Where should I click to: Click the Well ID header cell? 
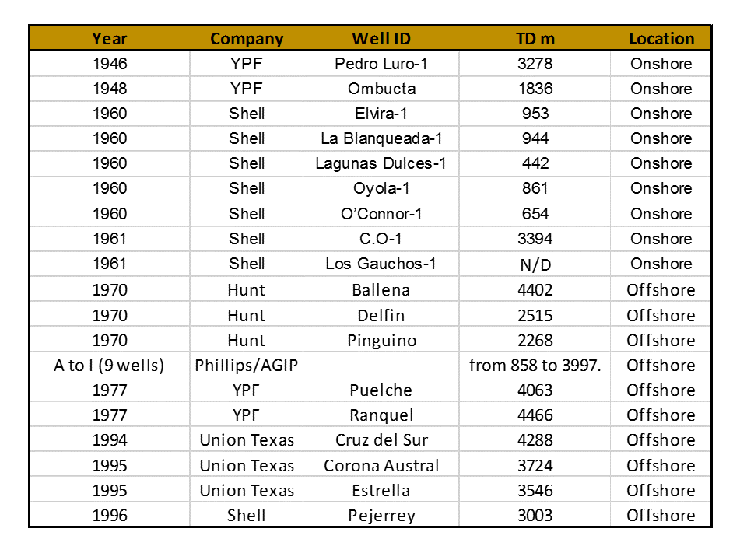click(x=381, y=39)
